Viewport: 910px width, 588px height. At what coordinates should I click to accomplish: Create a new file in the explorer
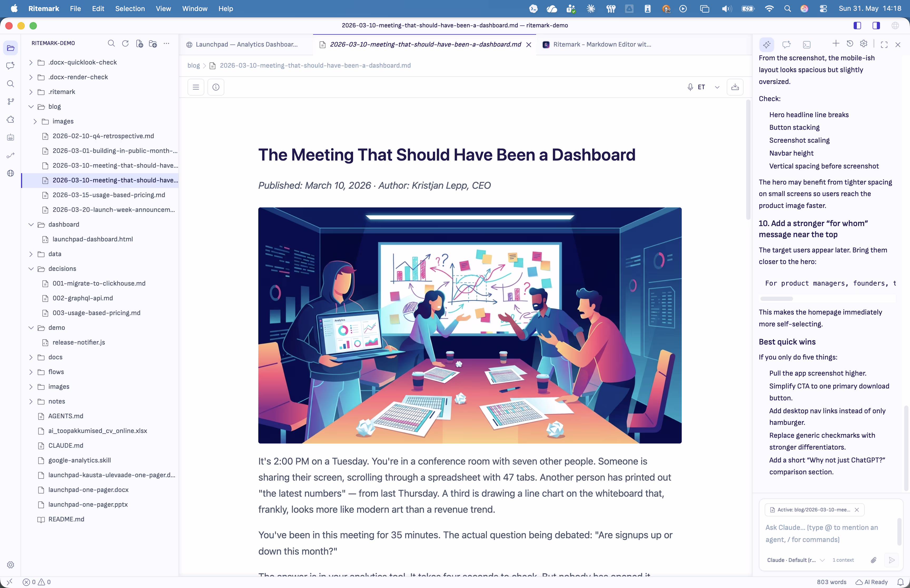click(x=139, y=43)
